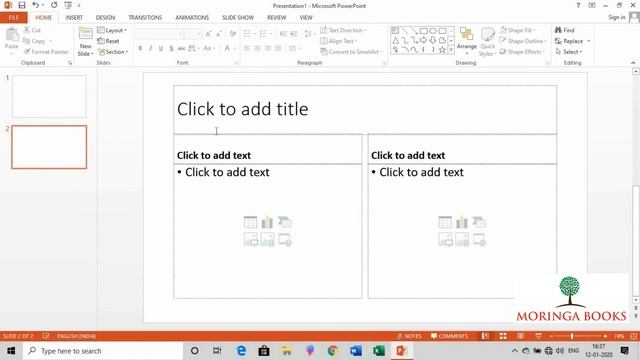The image size is (640, 360).
Task: Start slideshow from beginning via quick access icon
Action: [x=68, y=5]
